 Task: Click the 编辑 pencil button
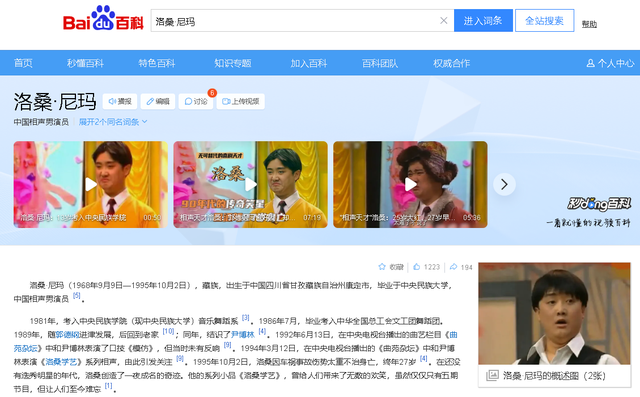click(158, 101)
